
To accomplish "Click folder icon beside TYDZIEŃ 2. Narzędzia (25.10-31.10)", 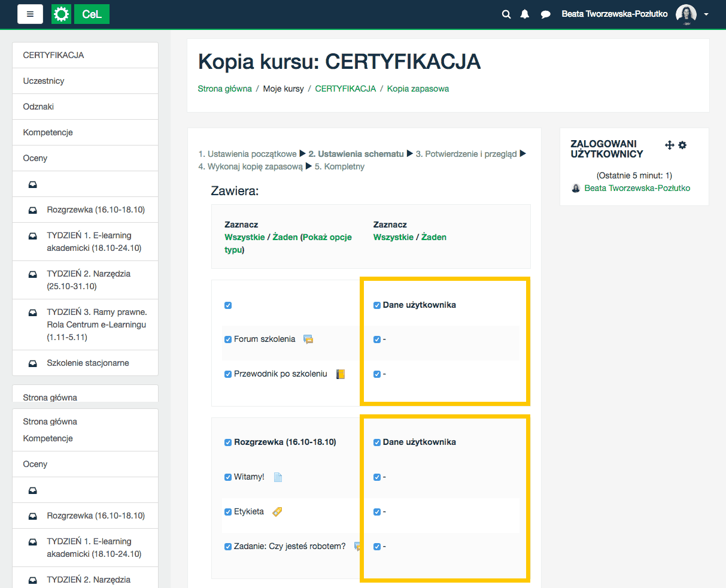I will (33, 274).
